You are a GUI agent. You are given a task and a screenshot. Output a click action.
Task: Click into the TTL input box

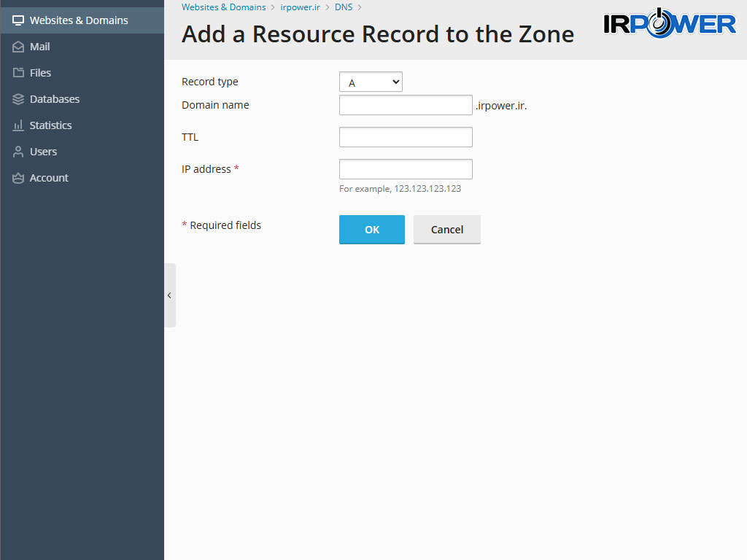tap(406, 137)
